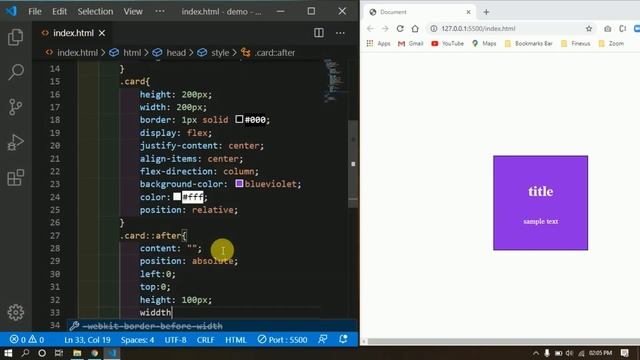Viewport: 640px width, 360px height.
Task: Open the Extensions view
Action: [x=16, y=178]
